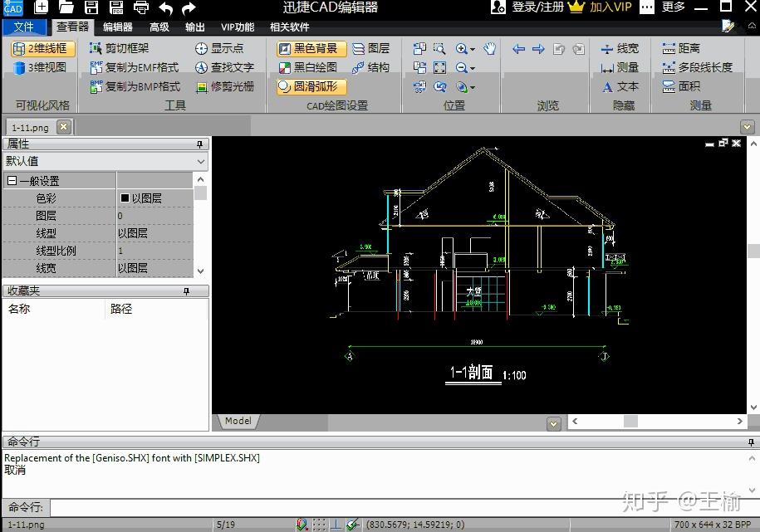
Task: Open the layout tabs dropdown beside Model
Action: (553, 424)
